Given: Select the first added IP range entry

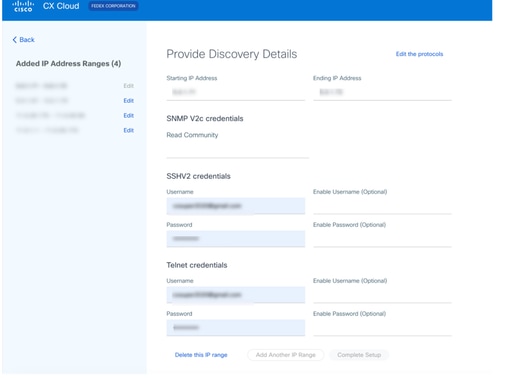Looking at the screenshot, I should click(41, 86).
